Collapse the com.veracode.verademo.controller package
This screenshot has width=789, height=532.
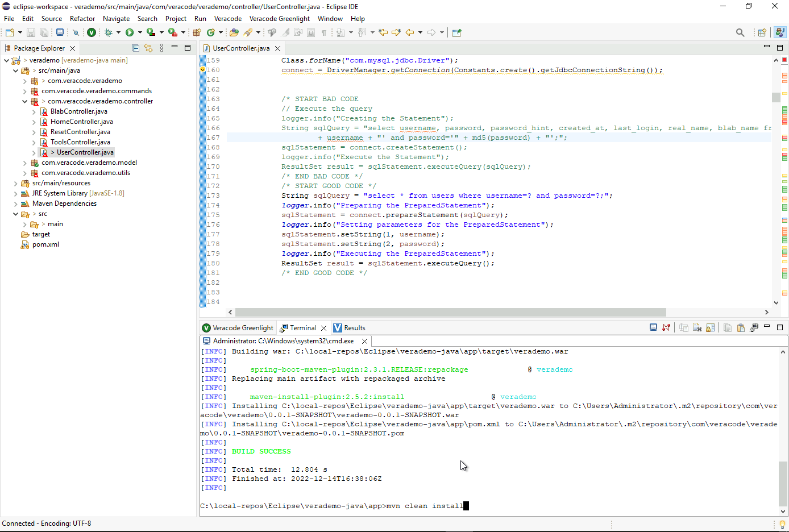point(25,101)
